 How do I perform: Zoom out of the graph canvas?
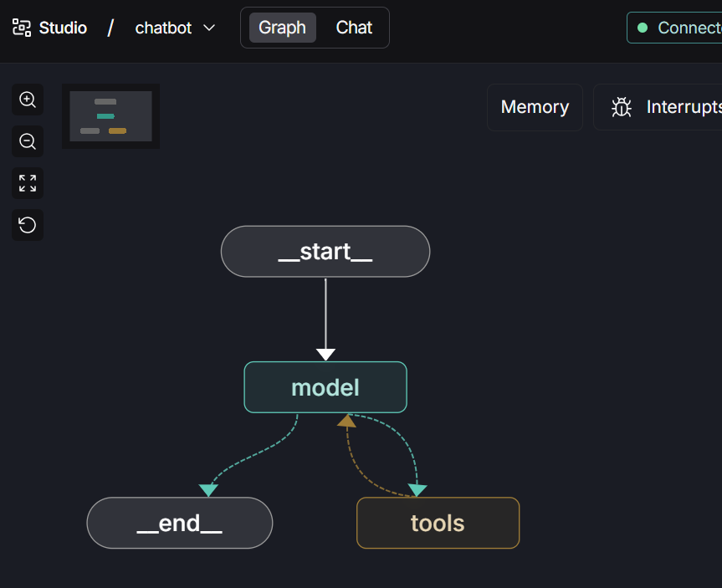click(x=28, y=141)
